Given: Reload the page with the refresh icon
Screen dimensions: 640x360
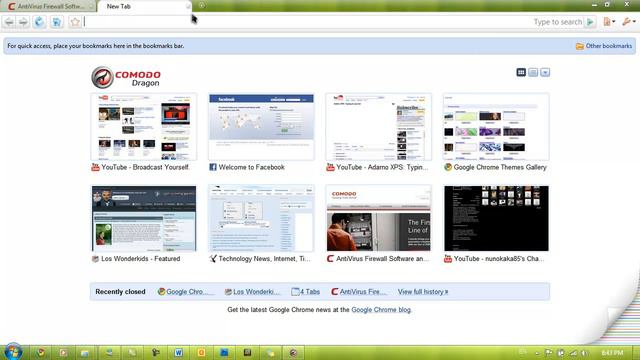Looking at the screenshot, I should pos(39,22).
